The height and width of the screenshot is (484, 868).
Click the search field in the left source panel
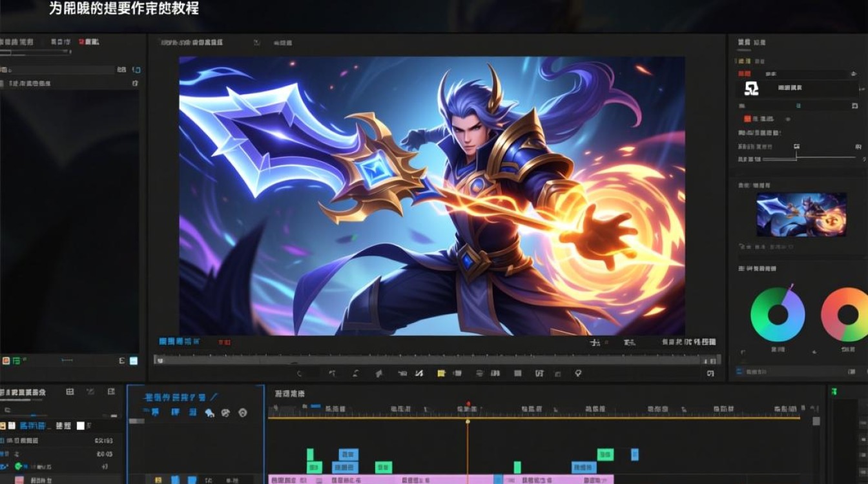[x=58, y=70]
